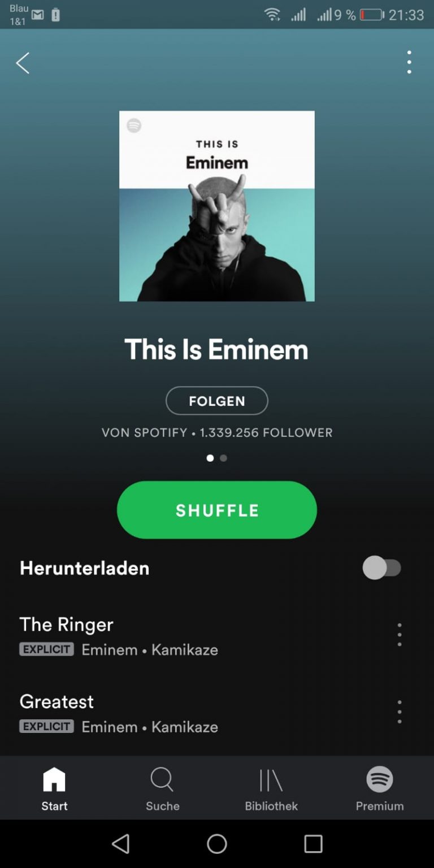Tap the Start home icon
The image size is (434, 868).
54,779
